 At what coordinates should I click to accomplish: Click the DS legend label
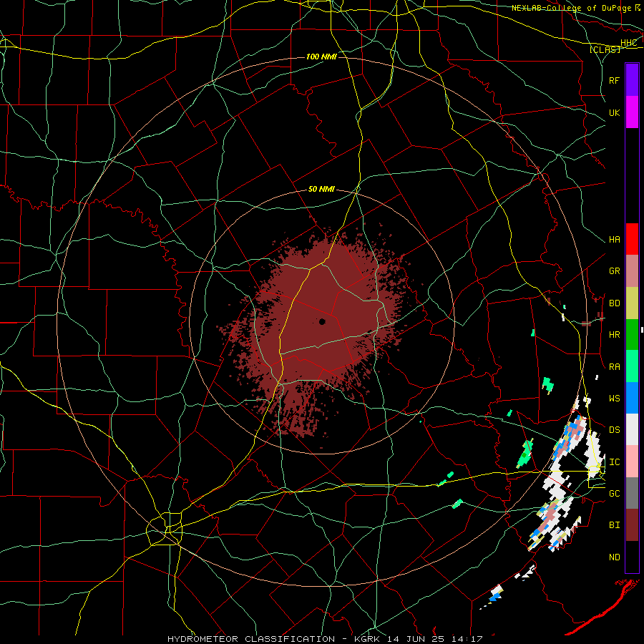pos(614,430)
